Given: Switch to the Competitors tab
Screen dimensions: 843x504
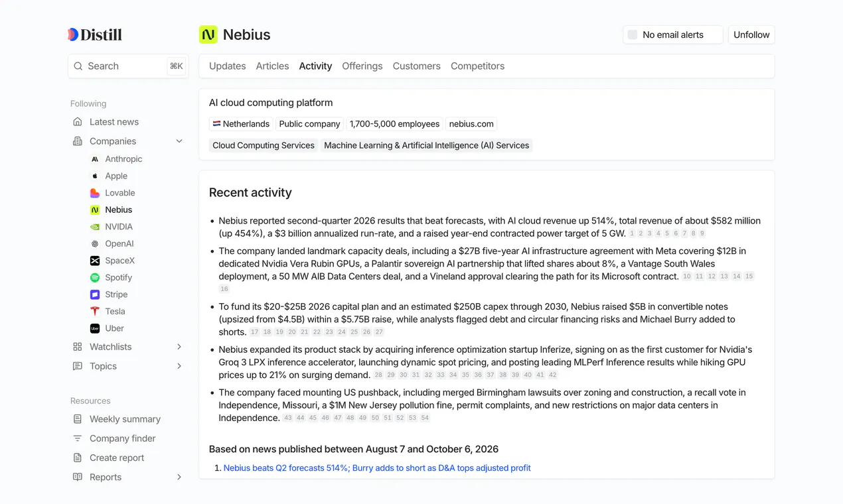Looking at the screenshot, I should (477, 66).
